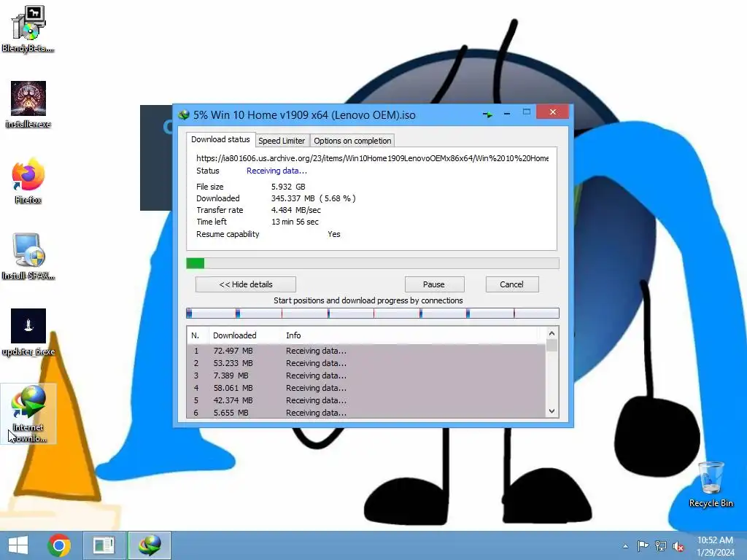Click the green arrow title bar icon

click(x=487, y=114)
